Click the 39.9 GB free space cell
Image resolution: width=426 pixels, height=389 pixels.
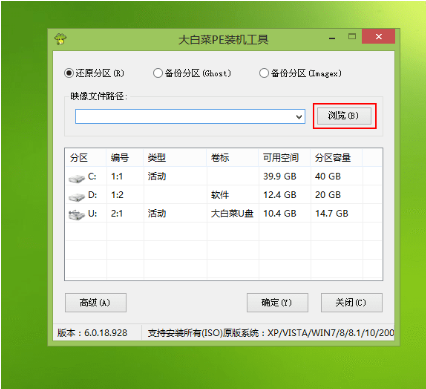pos(280,176)
